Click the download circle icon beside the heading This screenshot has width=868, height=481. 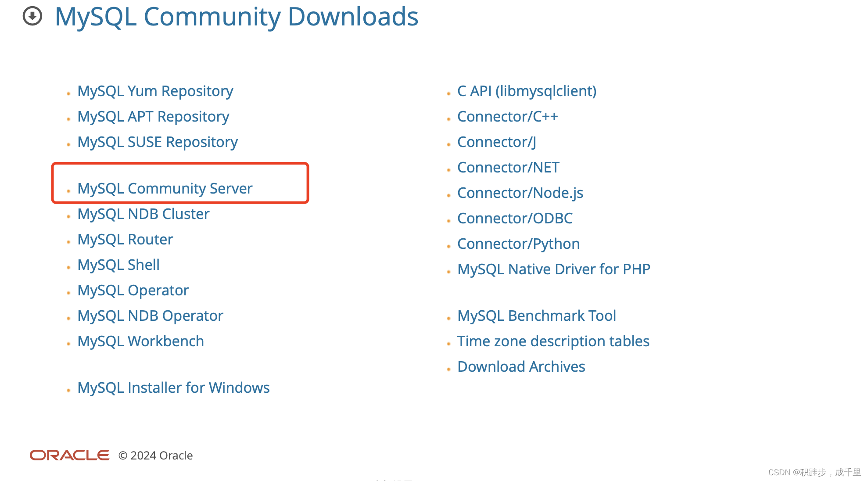click(32, 16)
